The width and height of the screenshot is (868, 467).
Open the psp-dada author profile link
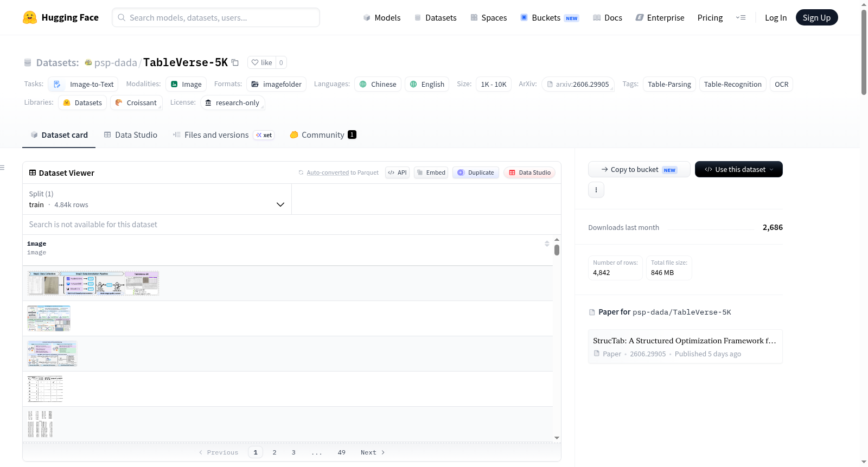pos(116,62)
